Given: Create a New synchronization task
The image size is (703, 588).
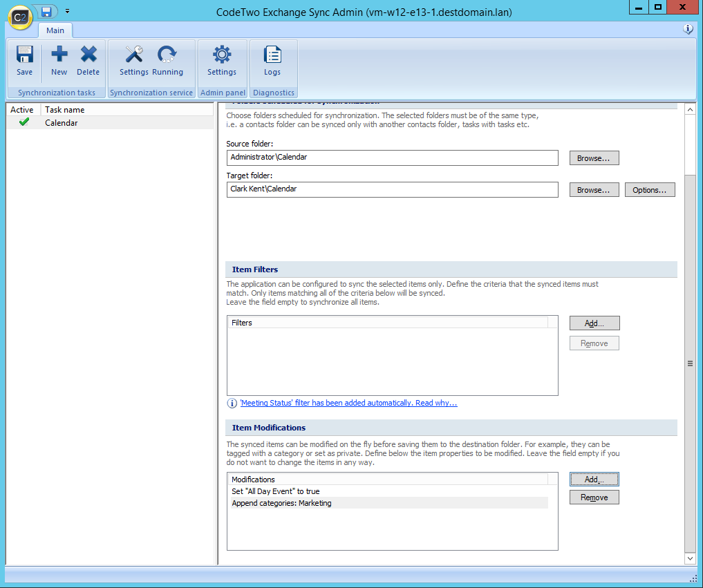Looking at the screenshot, I should [x=59, y=61].
